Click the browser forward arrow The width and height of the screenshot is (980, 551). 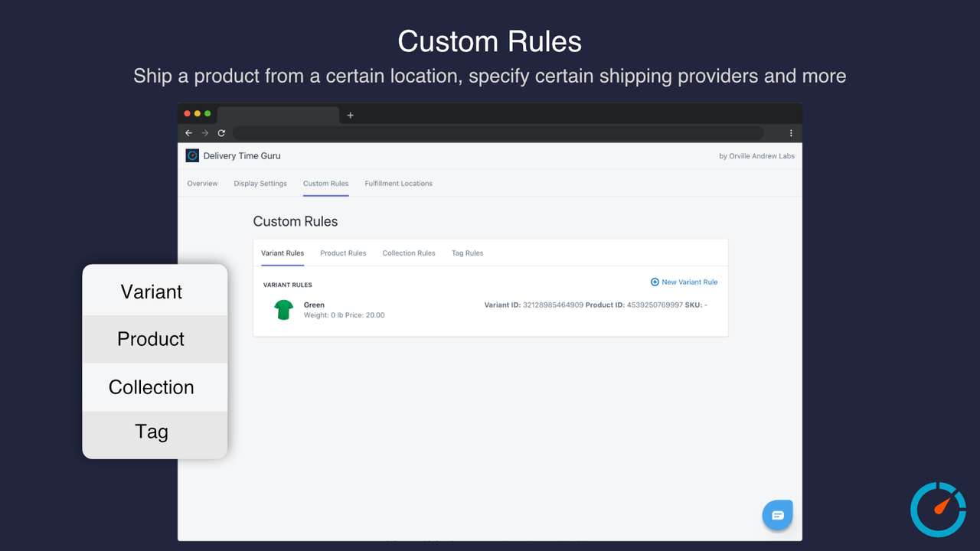[x=205, y=133]
